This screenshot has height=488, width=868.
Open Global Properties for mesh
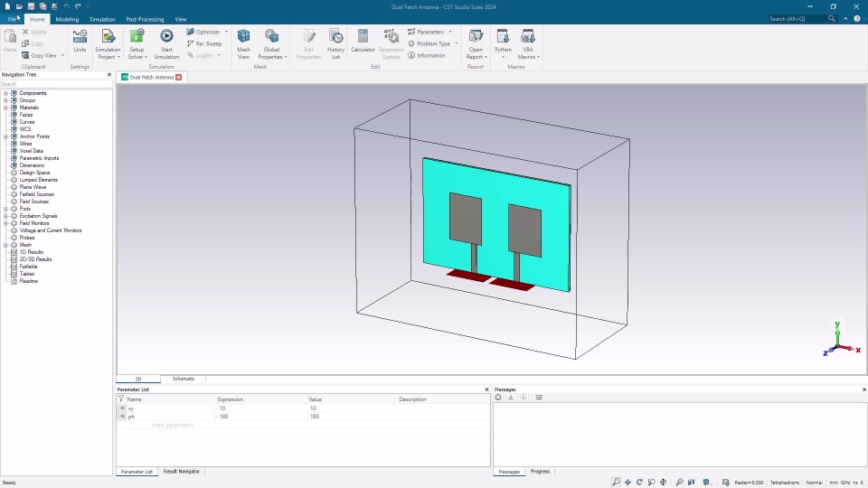pos(272,44)
